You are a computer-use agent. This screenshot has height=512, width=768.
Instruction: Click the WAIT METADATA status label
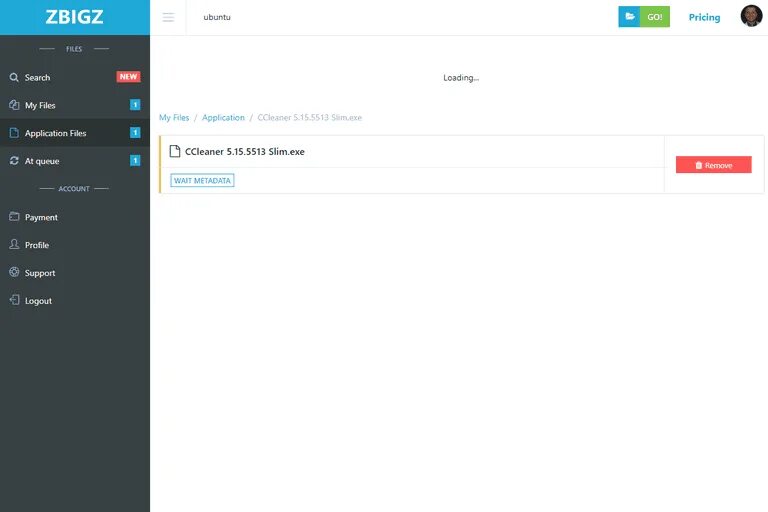tap(202, 180)
